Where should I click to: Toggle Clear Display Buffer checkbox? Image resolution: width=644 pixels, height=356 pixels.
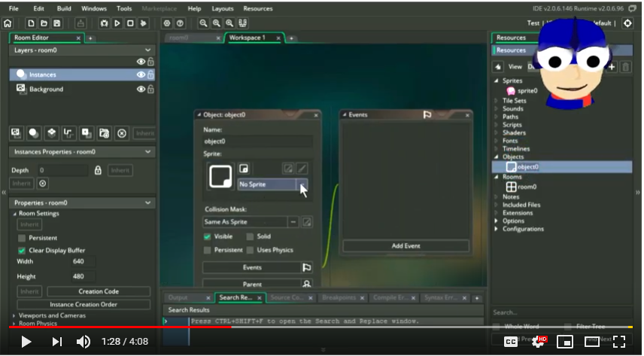point(22,251)
